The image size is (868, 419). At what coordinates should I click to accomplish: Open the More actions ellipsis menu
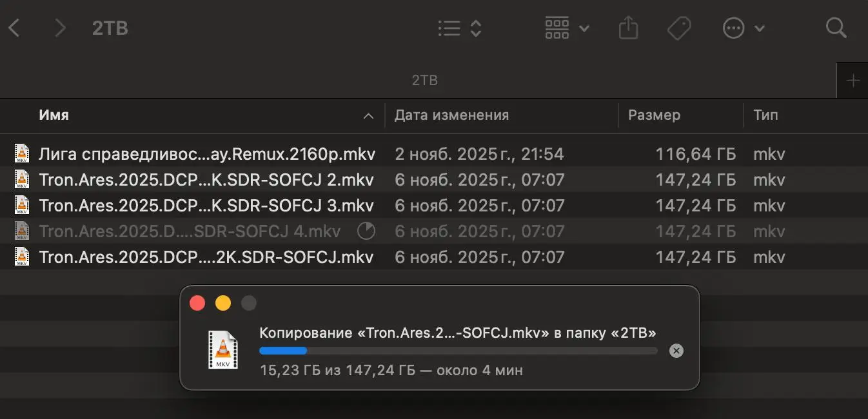pyautogui.click(x=744, y=28)
